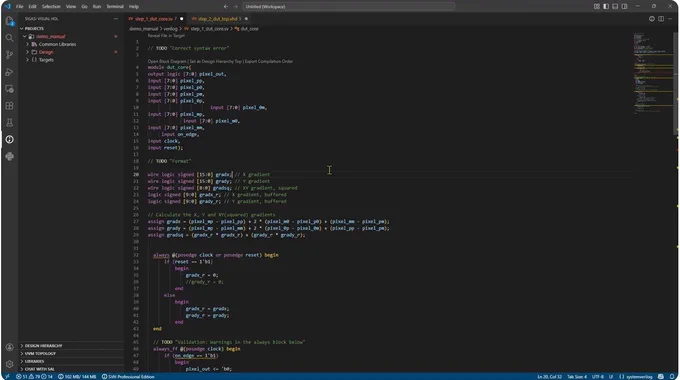The height and width of the screenshot is (380, 680).
Task: Open the remote window status bar icon
Action: click(x=7, y=377)
